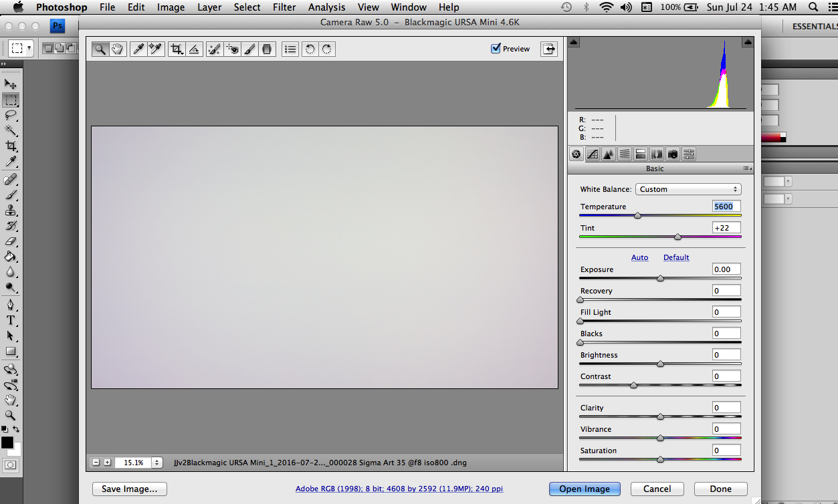Choose the Straighten tool
Image resolution: width=838 pixels, height=504 pixels.
click(194, 49)
